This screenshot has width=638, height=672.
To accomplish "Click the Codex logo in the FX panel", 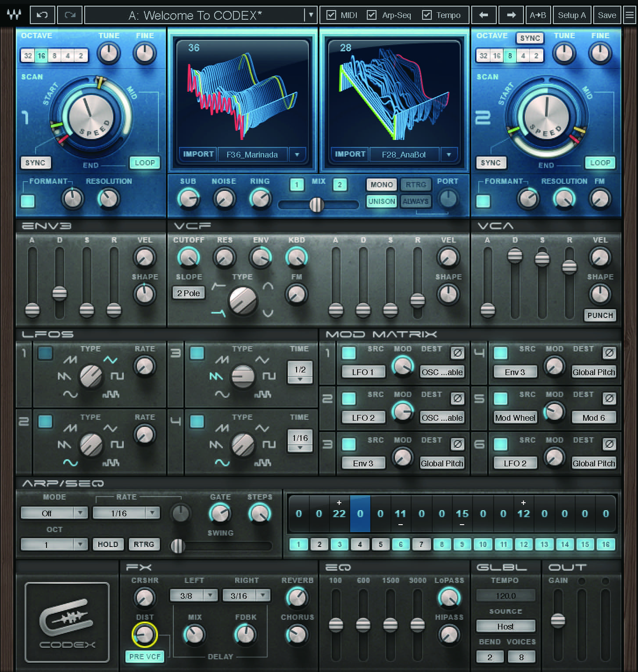I will pos(67,623).
